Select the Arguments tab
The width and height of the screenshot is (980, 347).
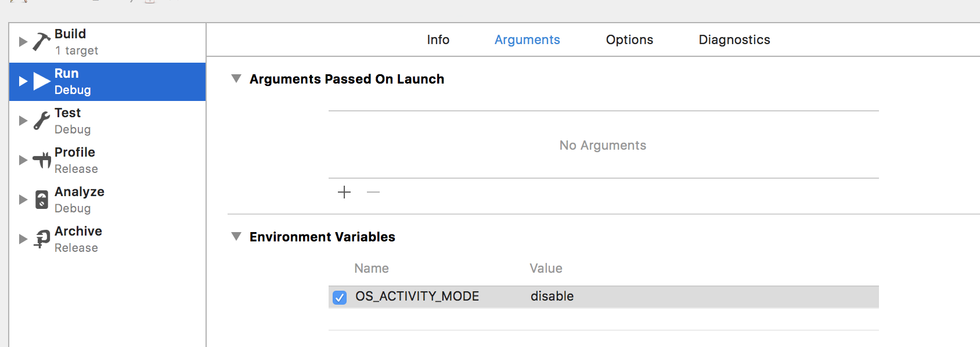click(x=527, y=39)
